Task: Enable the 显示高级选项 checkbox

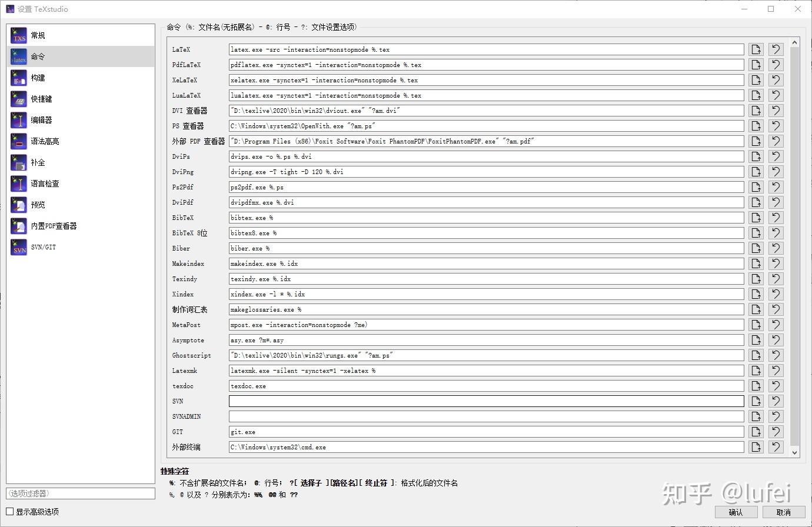Action: coord(9,511)
